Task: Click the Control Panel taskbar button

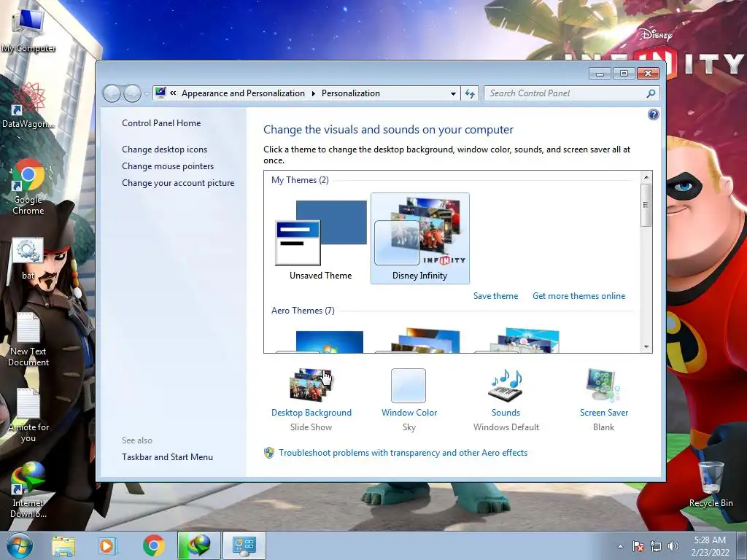Action: point(244,545)
